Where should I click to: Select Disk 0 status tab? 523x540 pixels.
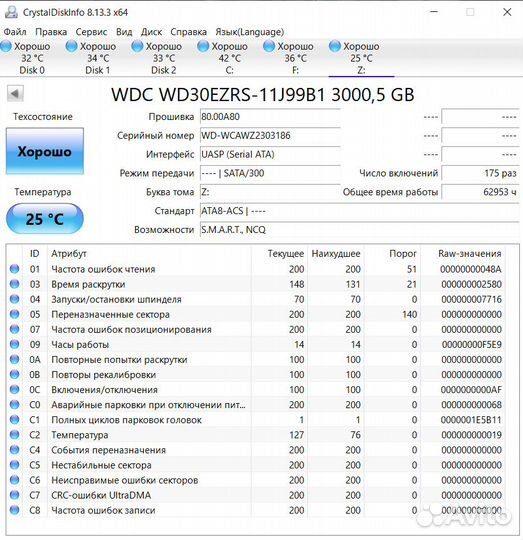(32, 58)
